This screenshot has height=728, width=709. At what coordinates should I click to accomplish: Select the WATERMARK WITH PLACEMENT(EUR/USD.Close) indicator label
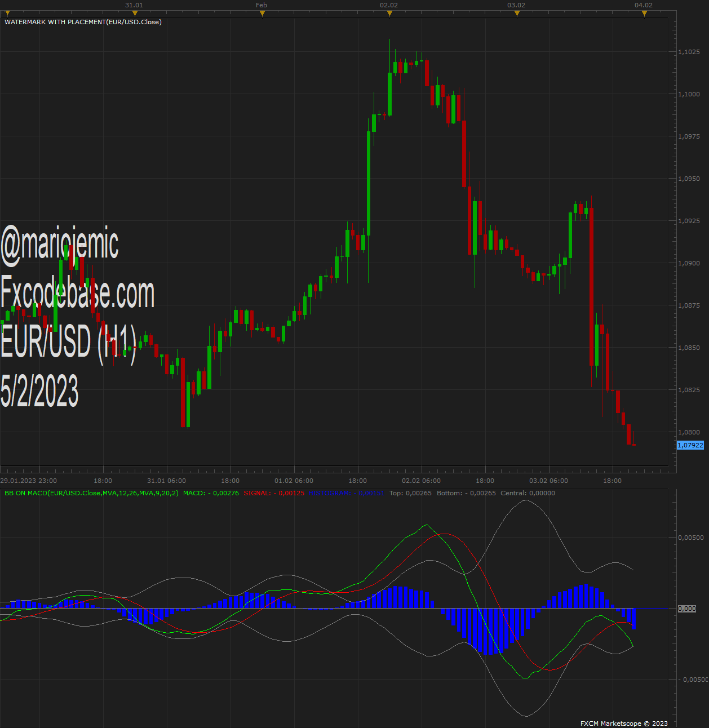[x=83, y=22]
